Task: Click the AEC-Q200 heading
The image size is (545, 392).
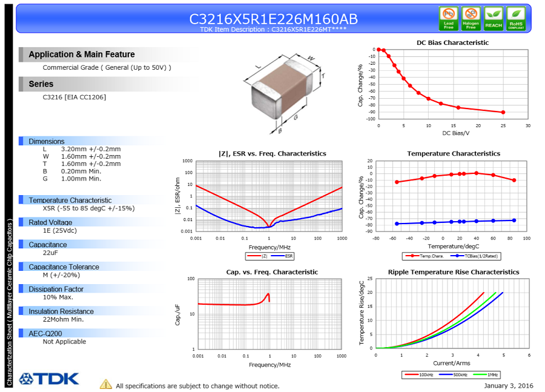Action: click(x=45, y=334)
